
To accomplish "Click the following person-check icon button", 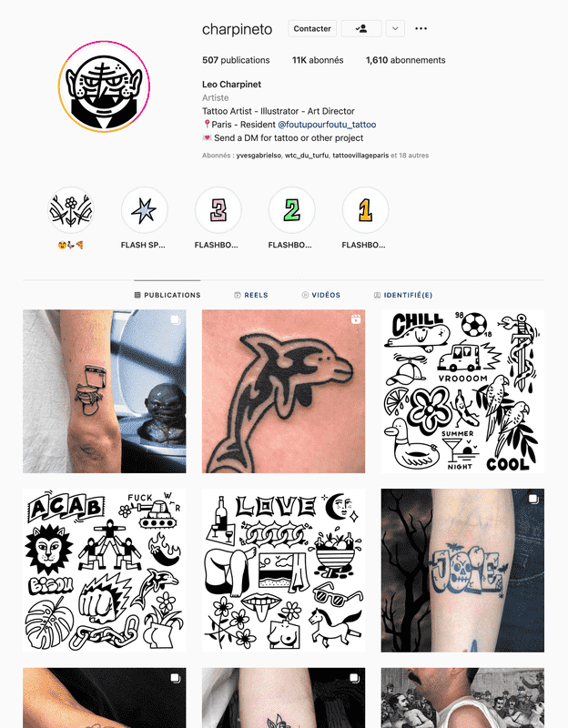I will tap(361, 28).
